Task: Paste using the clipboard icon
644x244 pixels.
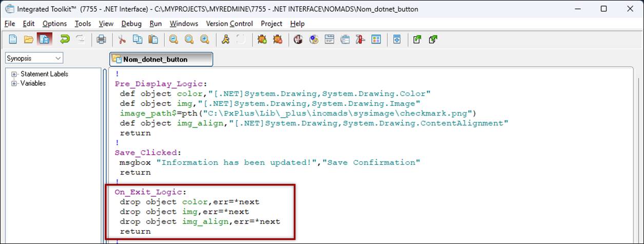Action: point(153,39)
